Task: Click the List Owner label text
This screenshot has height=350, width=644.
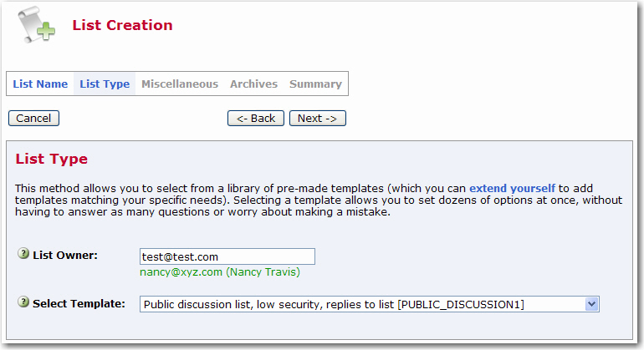Action: [65, 256]
